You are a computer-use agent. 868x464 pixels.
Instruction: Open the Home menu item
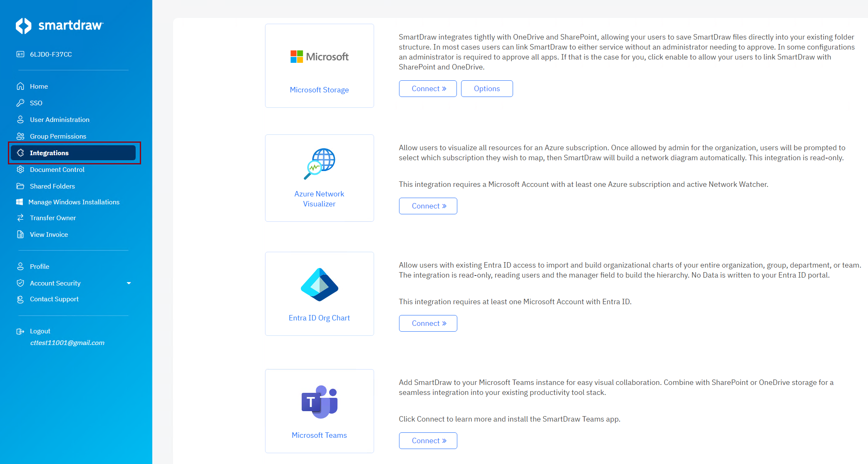point(39,86)
